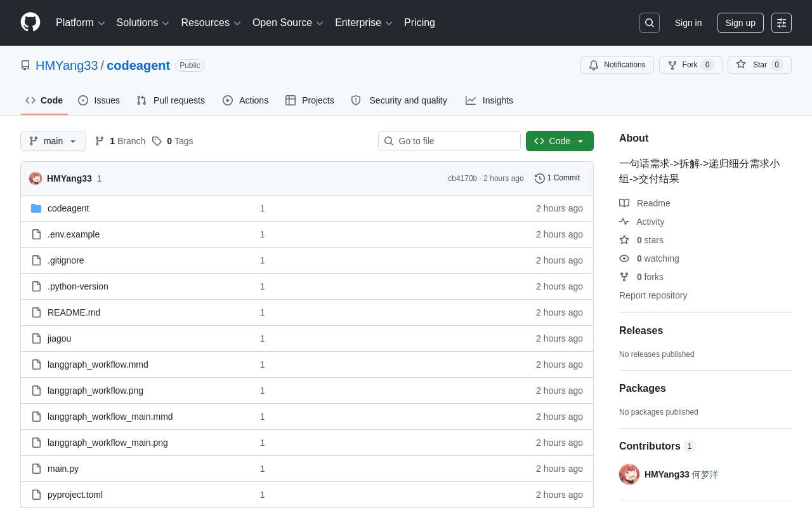Screen dimensions: 812x508
Task: Open the main.py file link
Action: pyautogui.click(x=63, y=469)
